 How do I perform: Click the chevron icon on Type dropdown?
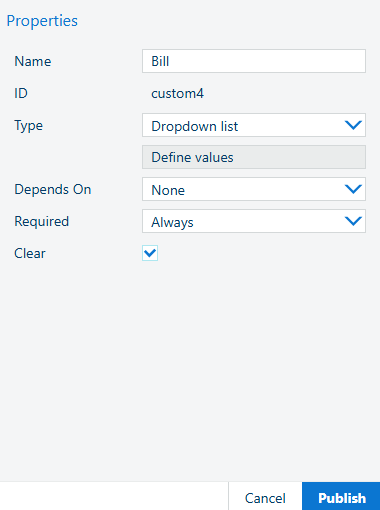coord(353,125)
